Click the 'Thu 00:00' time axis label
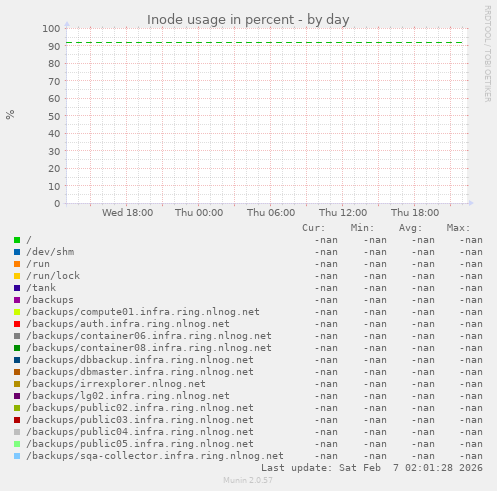 tap(199, 213)
